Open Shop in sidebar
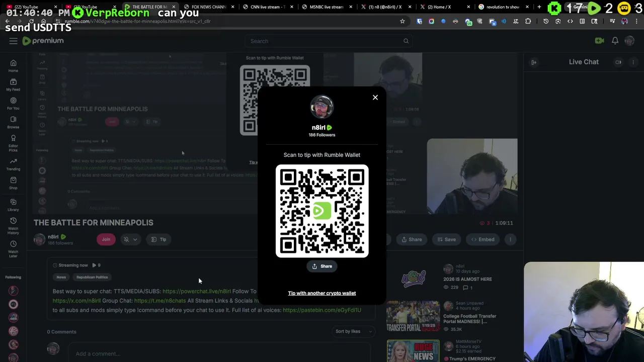The image size is (644, 362). tap(13, 183)
